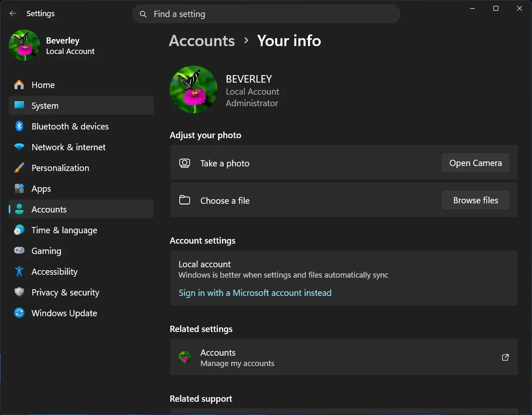This screenshot has height=415, width=532.
Task: Click the Local account heading text
Action: coord(205,264)
